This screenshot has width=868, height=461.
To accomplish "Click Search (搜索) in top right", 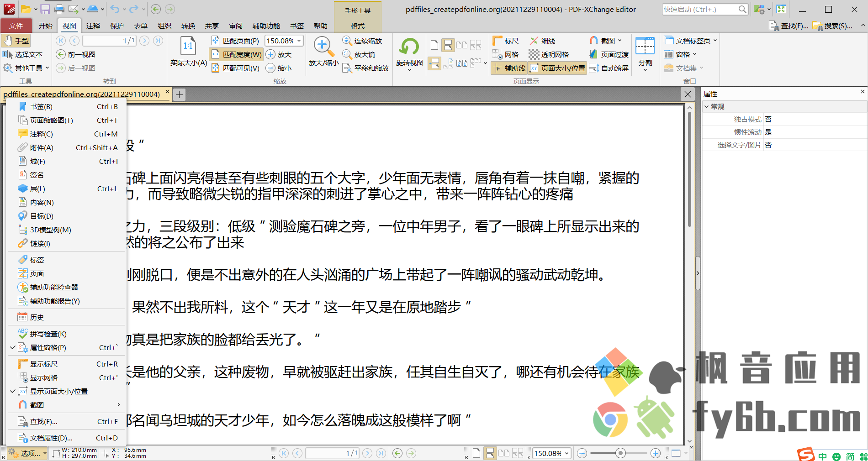I will pyautogui.click(x=832, y=26).
